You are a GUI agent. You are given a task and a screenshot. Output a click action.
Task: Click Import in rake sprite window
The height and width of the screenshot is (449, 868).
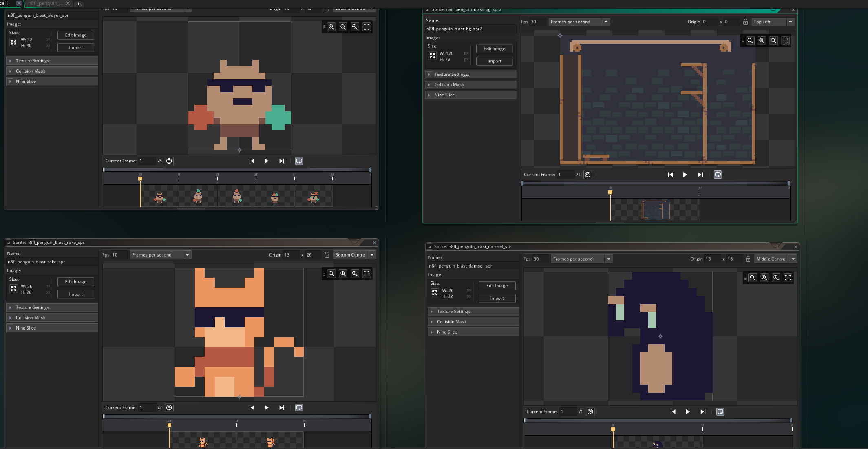coord(76,294)
